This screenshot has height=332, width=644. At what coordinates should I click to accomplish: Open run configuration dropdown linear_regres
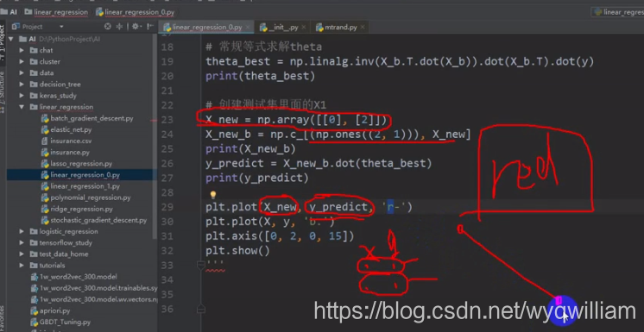click(618, 12)
